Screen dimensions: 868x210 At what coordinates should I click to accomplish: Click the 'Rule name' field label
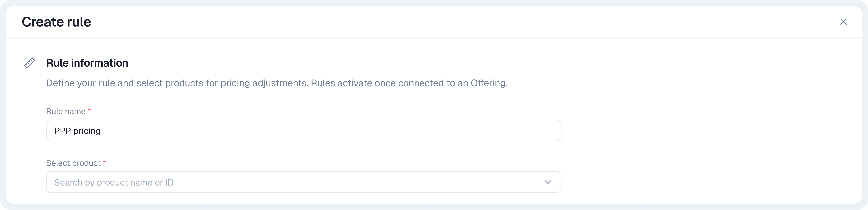(x=66, y=112)
